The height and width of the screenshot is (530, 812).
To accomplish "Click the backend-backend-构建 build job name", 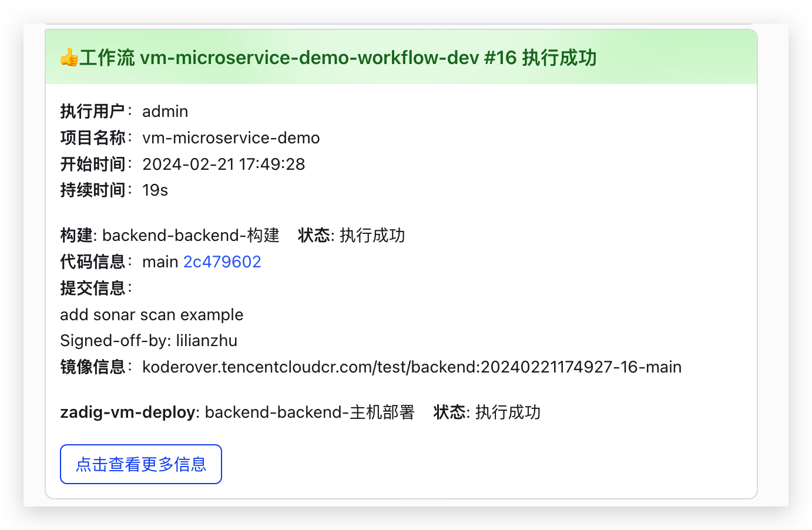I will [x=190, y=235].
